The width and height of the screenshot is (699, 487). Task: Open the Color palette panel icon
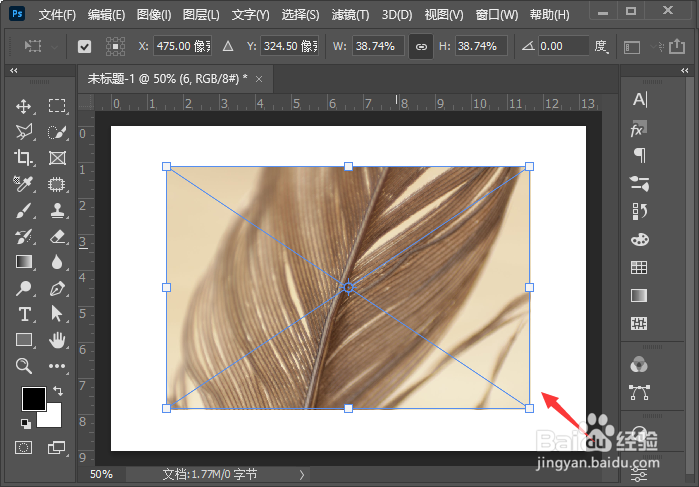click(640, 240)
